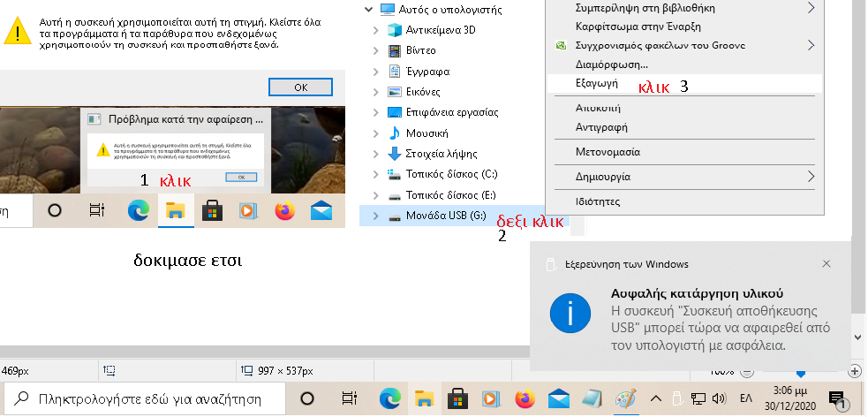Expand the Βίντεο folder chevron
The width and height of the screenshot is (868, 417).
(376, 50)
